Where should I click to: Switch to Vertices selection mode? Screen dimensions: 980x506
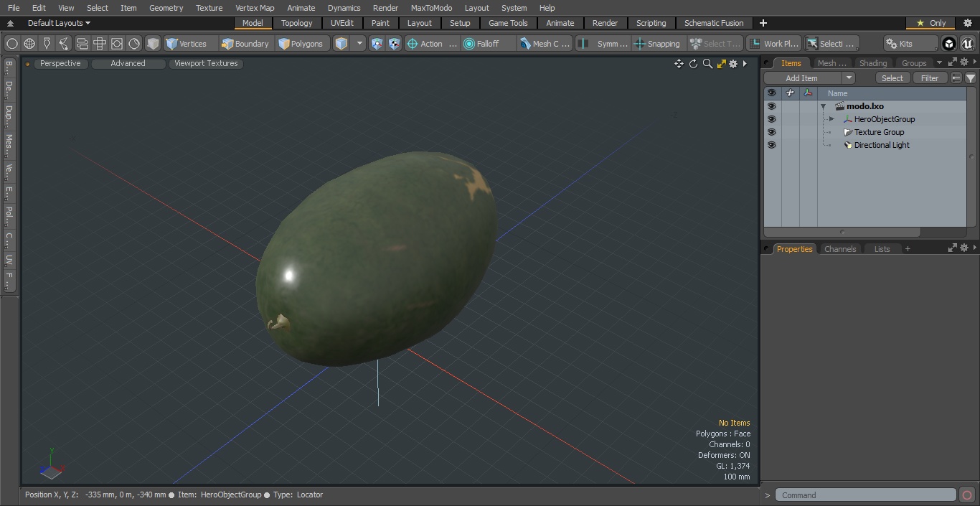[190, 44]
